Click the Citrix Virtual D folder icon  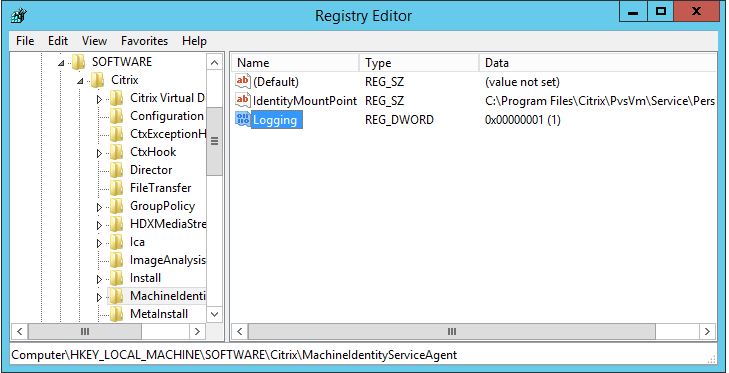click(x=116, y=98)
